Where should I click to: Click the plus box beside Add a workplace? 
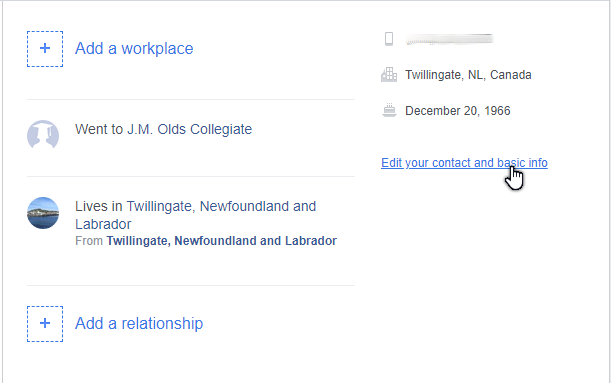click(x=45, y=49)
